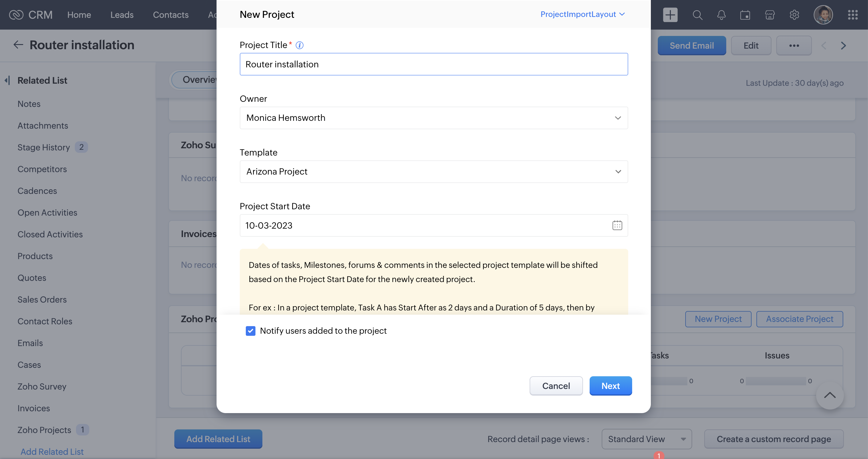The width and height of the screenshot is (868, 459).
Task: Open the apps grid launcher
Action: pos(853,15)
